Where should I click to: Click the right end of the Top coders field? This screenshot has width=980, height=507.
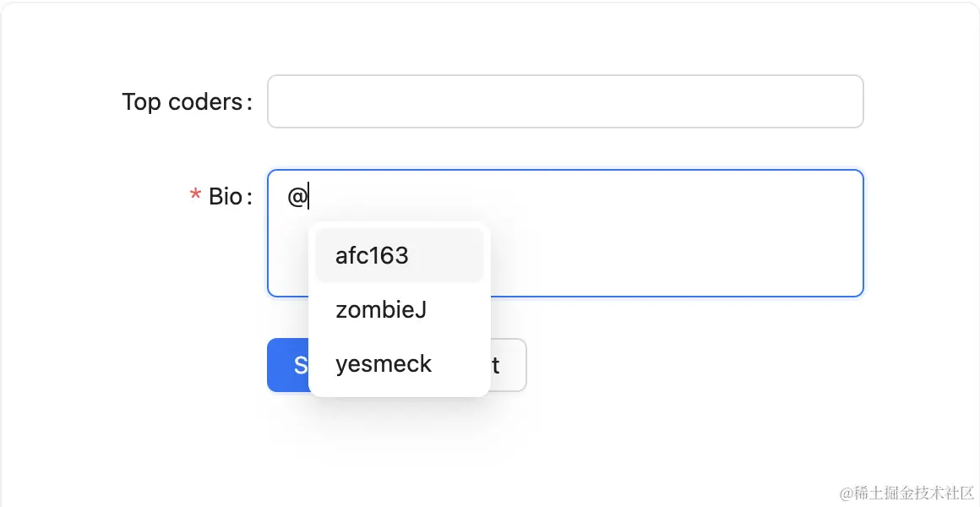click(x=836, y=101)
